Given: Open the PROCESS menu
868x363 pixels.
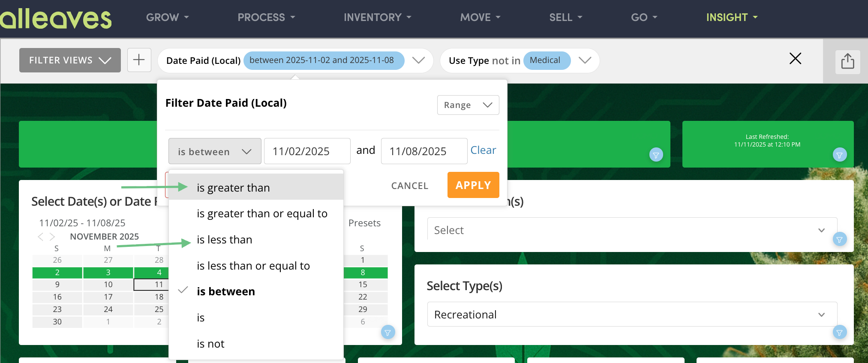Looking at the screenshot, I should click(266, 18).
